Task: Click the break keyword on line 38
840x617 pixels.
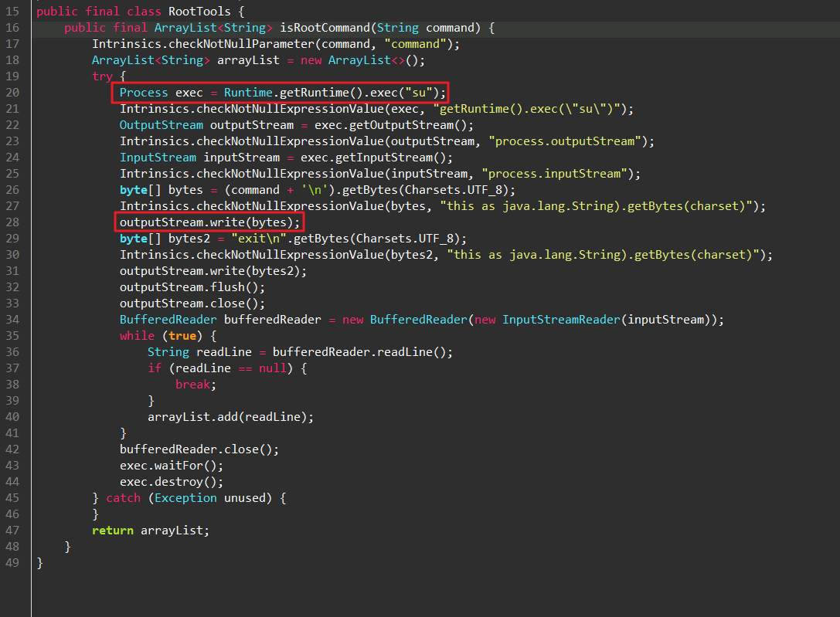Action: 192,385
